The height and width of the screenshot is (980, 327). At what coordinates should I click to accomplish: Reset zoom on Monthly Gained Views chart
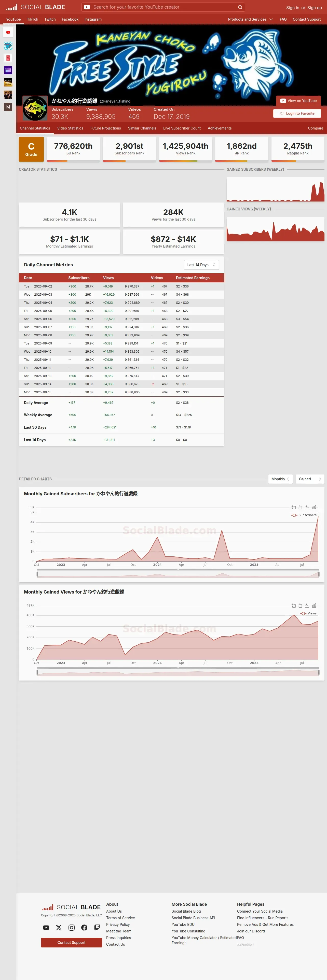click(x=300, y=605)
